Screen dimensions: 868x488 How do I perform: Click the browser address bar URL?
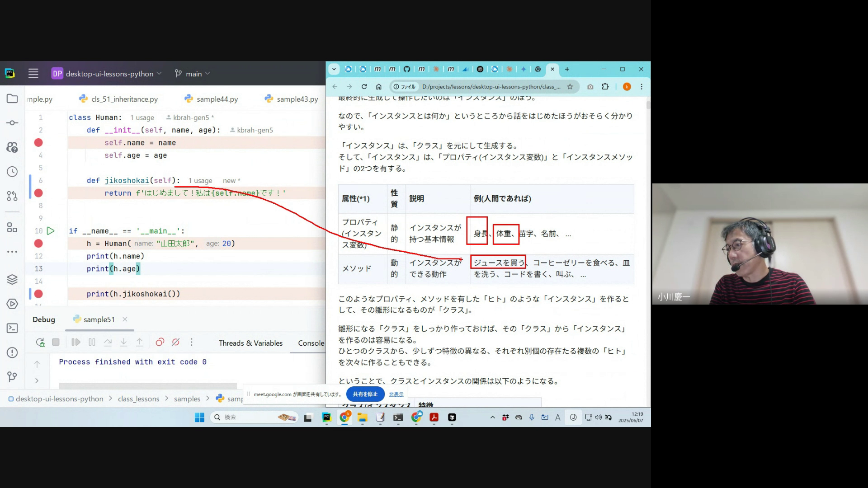point(491,87)
